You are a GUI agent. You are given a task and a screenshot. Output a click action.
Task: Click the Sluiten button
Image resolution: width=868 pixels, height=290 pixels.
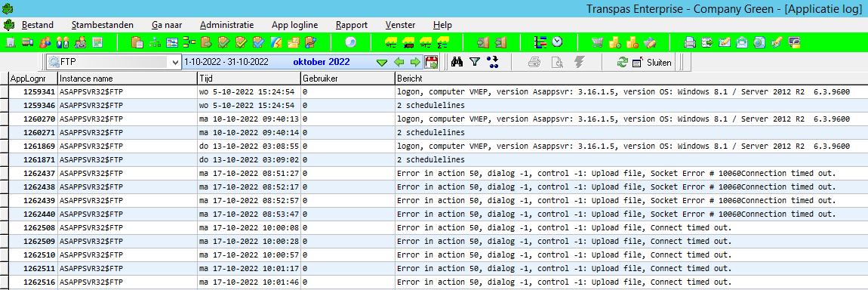tap(652, 62)
